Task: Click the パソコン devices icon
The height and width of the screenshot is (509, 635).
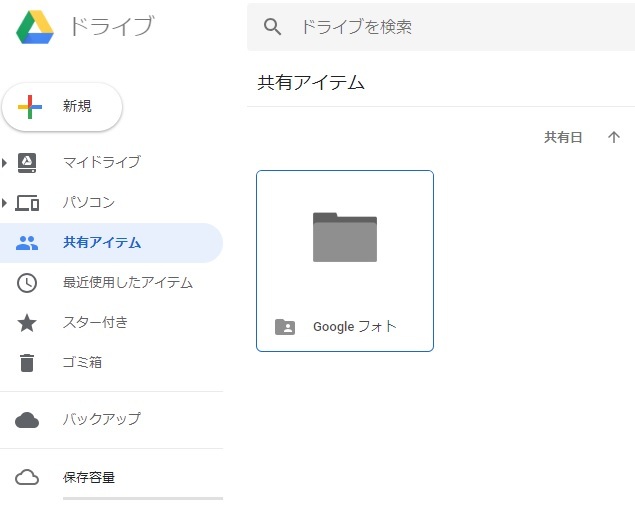Action: click(28, 203)
